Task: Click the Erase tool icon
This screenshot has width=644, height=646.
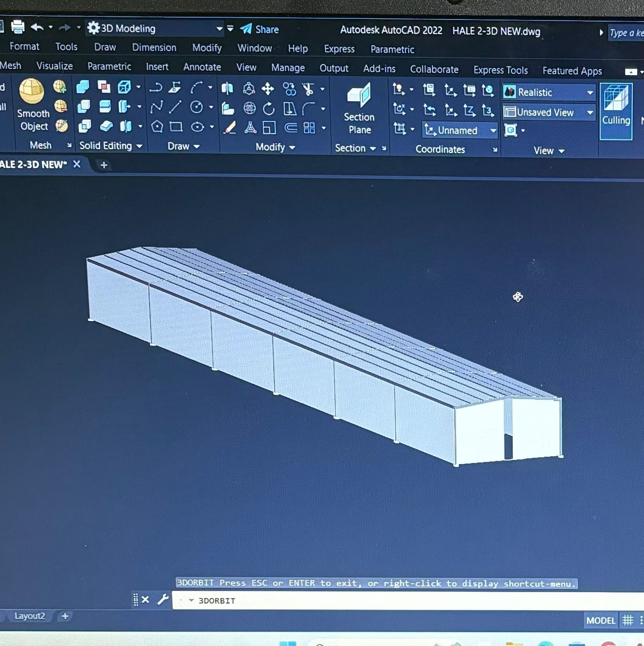Action: click(x=229, y=127)
